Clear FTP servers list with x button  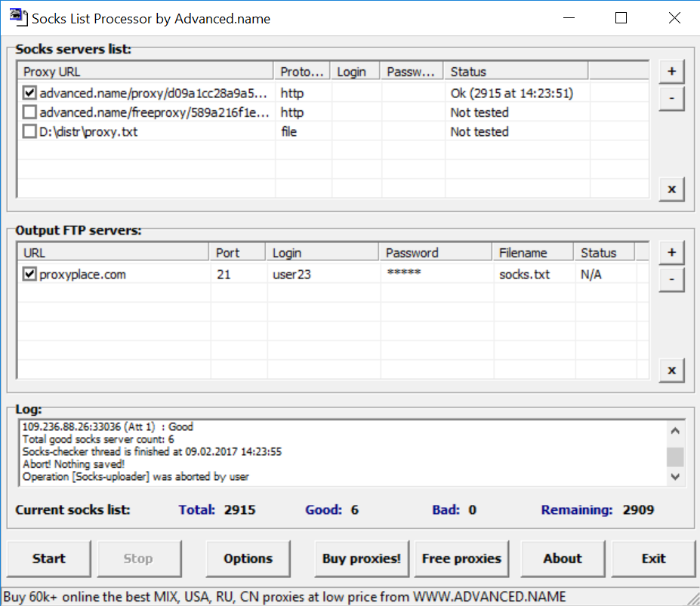click(671, 371)
